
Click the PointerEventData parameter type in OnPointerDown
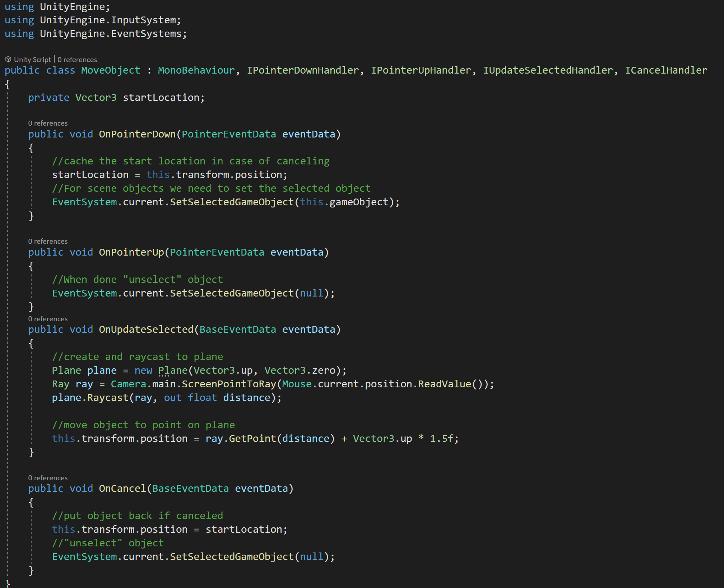[228, 134]
